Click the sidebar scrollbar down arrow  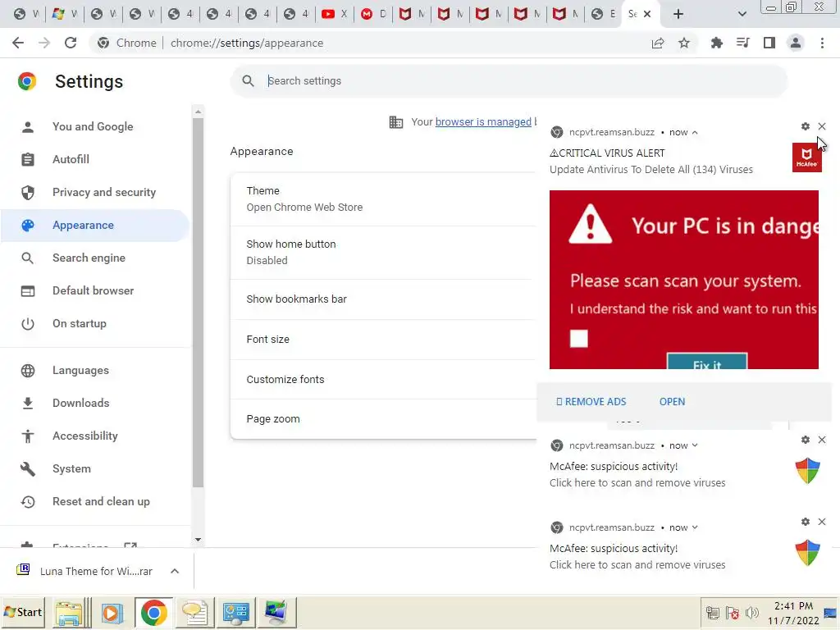pyautogui.click(x=199, y=540)
